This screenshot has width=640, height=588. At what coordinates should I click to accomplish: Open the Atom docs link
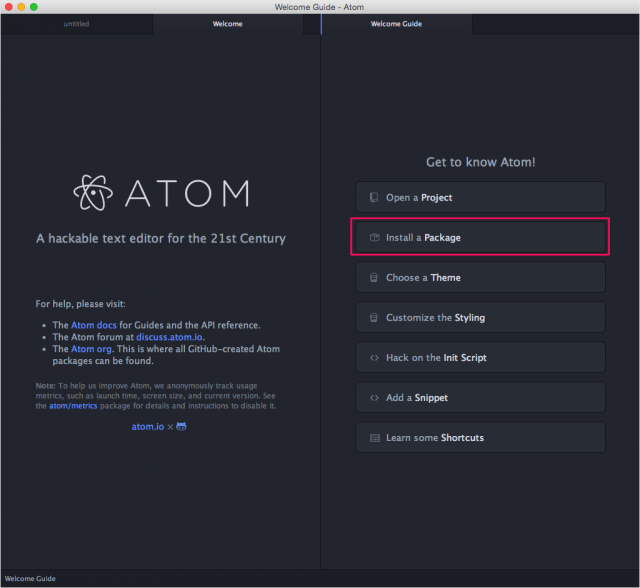[x=93, y=325]
